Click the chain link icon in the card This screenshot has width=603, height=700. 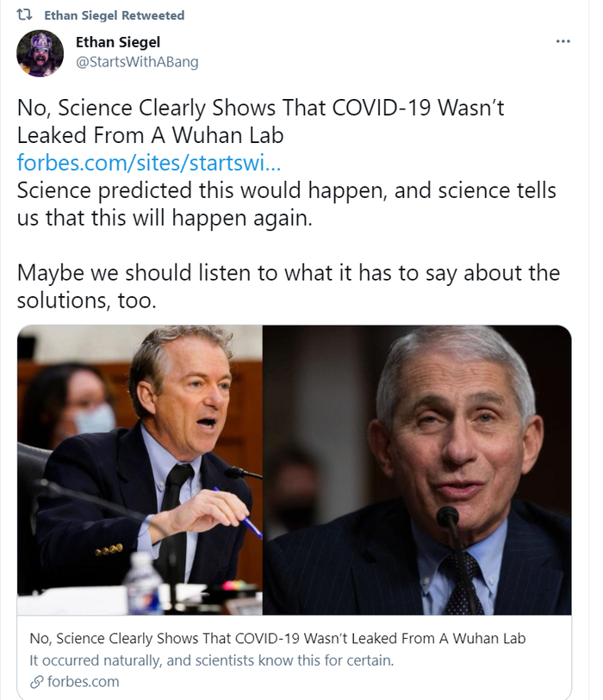click(x=36, y=682)
